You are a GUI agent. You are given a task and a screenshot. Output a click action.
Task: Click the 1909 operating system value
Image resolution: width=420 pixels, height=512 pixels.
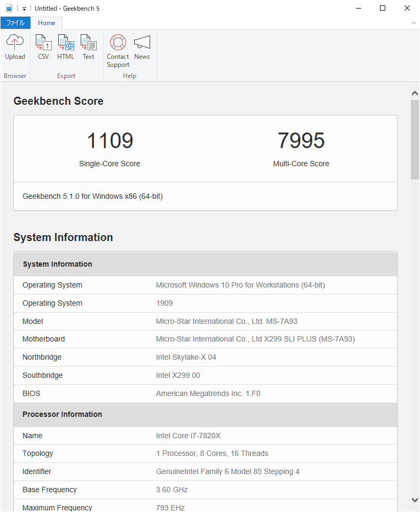tap(164, 304)
